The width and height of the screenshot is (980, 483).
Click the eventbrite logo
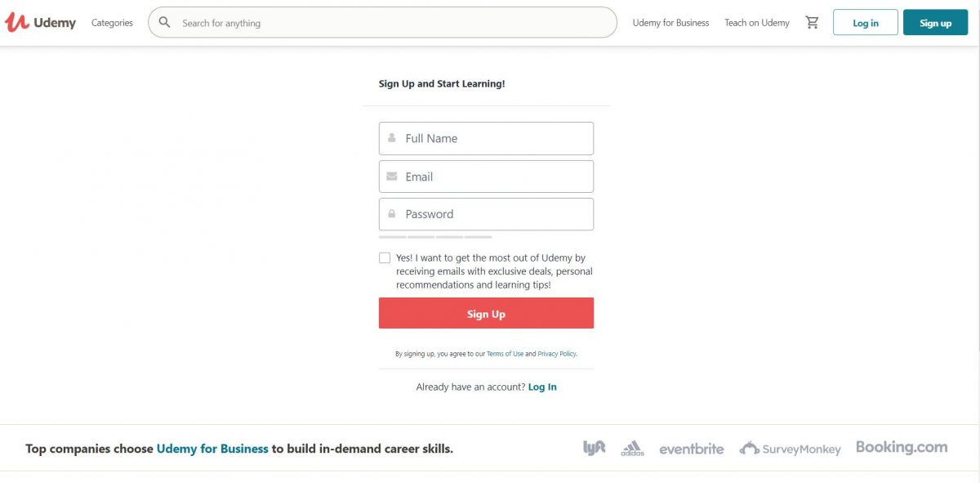691,449
